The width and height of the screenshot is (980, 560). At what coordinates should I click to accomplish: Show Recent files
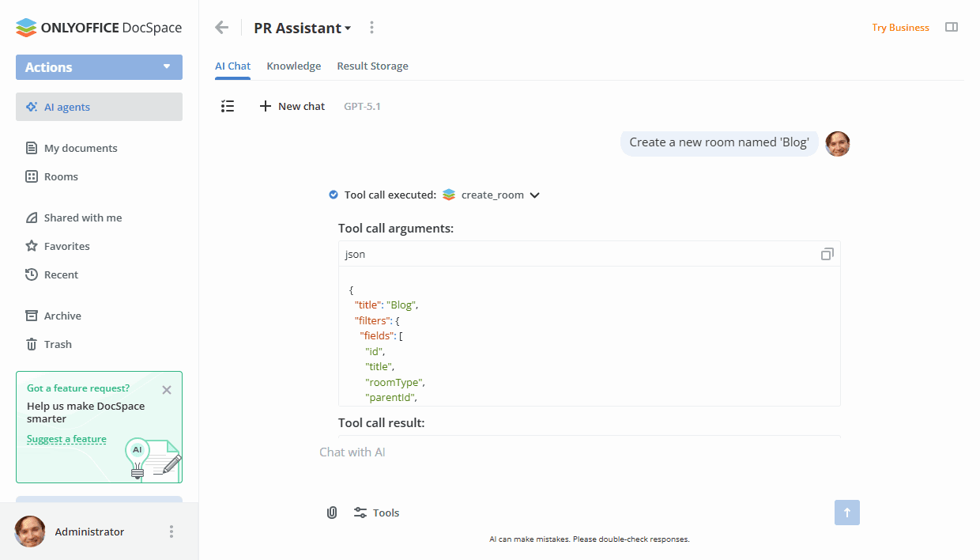[62, 274]
